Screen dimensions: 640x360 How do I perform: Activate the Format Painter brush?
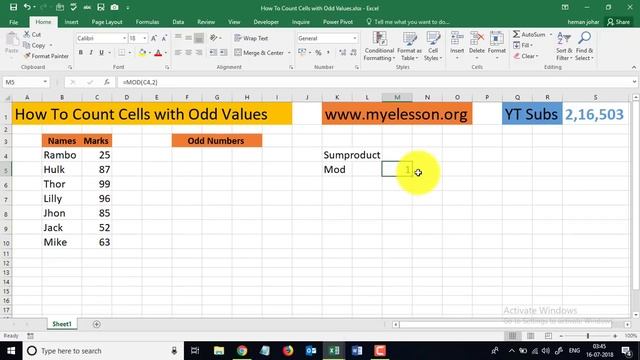point(46,56)
